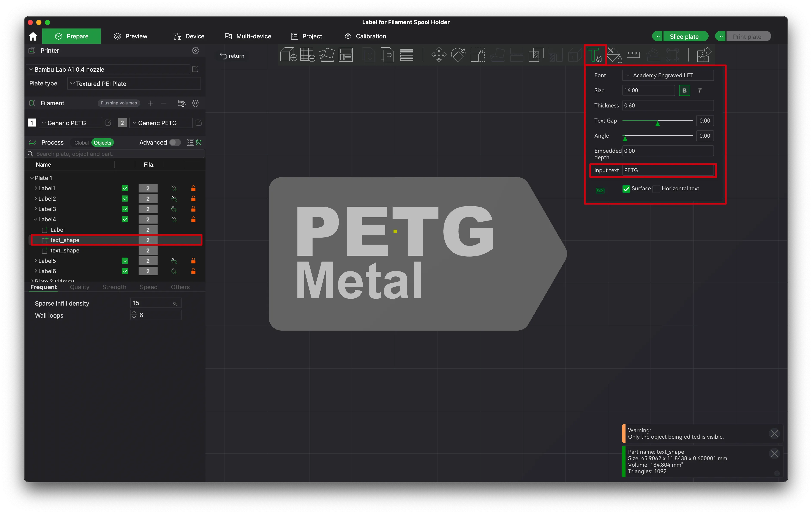Image resolution: width=812 pixels, height=514 pixels.
Task: Adjust the Text Gap slider
Action: pos(657,121)
